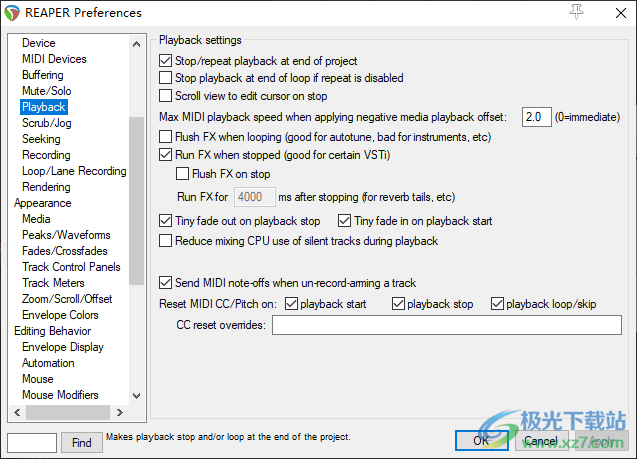Click the Find button
The height and width of the screenshot is (459, 637).
(x=81, y=442)
